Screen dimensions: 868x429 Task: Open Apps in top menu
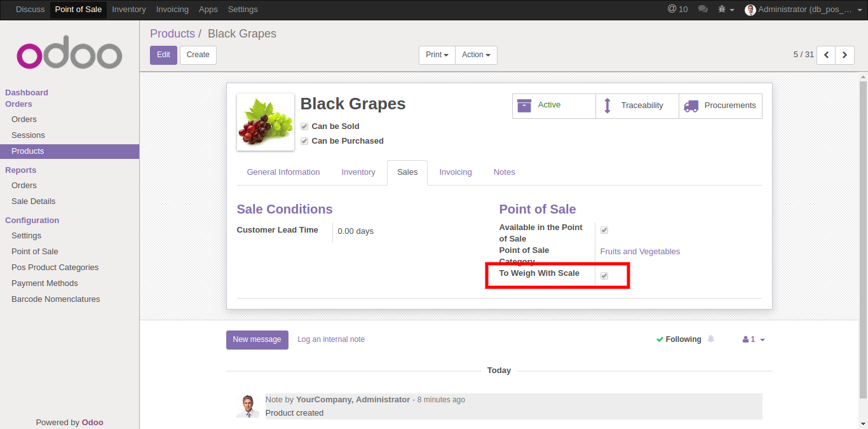pyautogui.click(x=208, y=10)
